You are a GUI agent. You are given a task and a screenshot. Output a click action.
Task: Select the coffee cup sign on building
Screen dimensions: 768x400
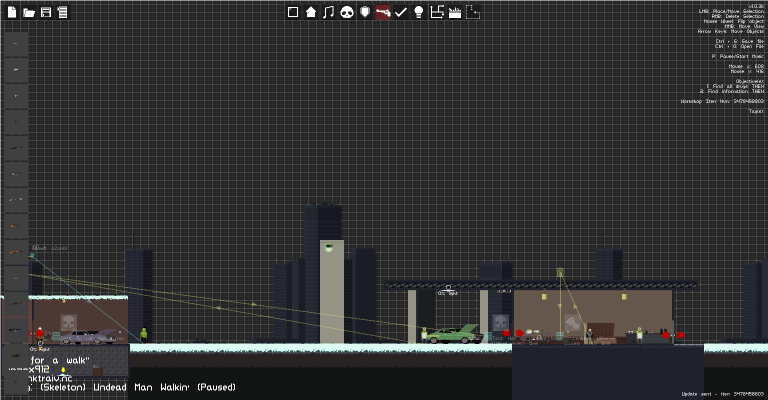pyautogui.click(x=329, y=248)
